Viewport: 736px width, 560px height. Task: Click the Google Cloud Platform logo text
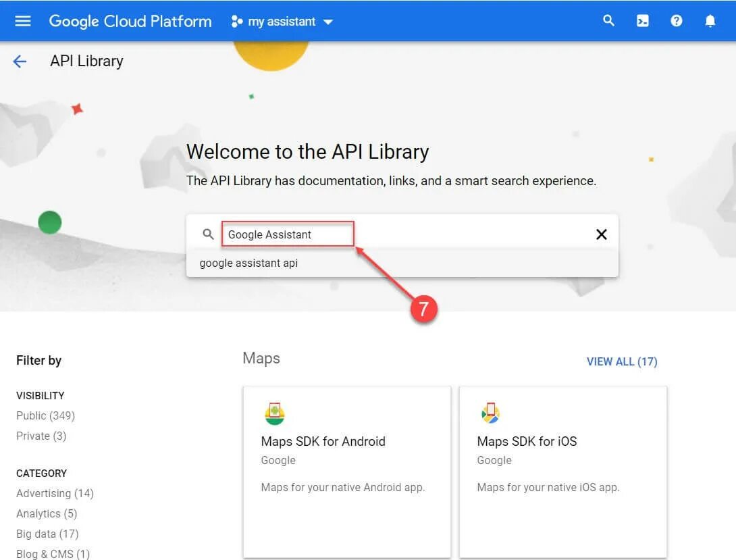130,21
